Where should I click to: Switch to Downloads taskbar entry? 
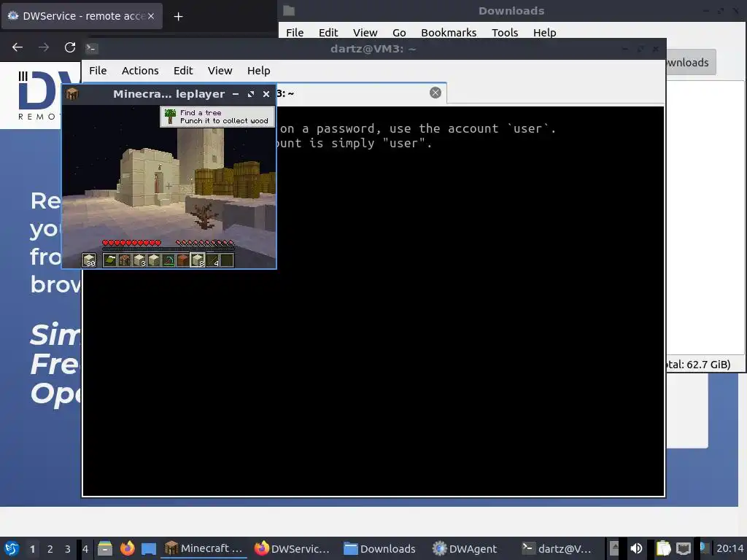point(380,548)
